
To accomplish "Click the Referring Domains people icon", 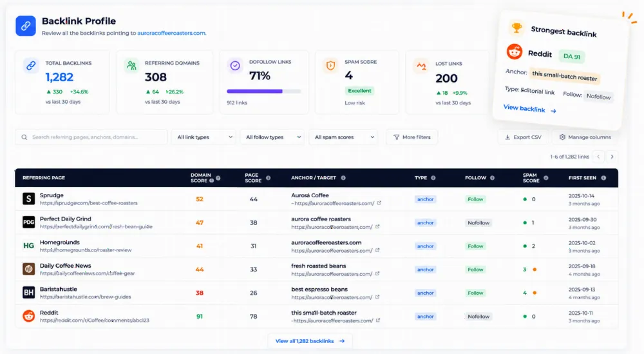I will click(131, 65).
